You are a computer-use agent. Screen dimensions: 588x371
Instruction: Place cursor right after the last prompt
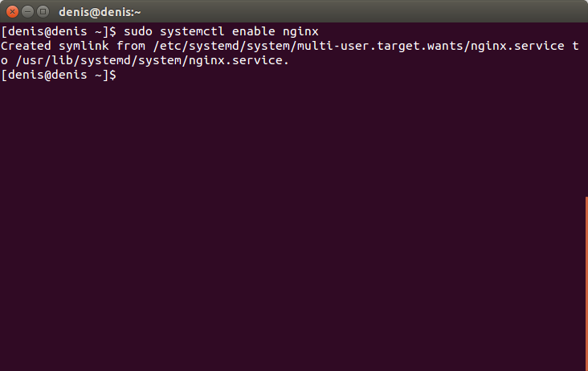click(120, 75)
